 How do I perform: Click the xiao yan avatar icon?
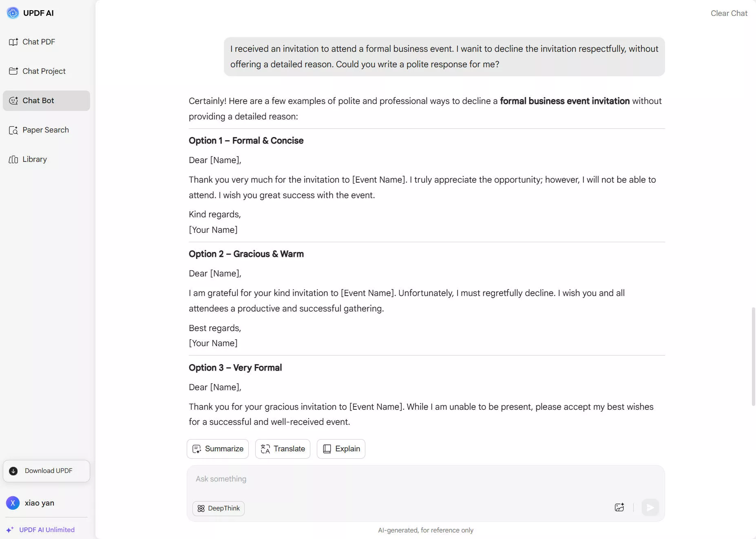pyautogui.click(x=13, y=503)
